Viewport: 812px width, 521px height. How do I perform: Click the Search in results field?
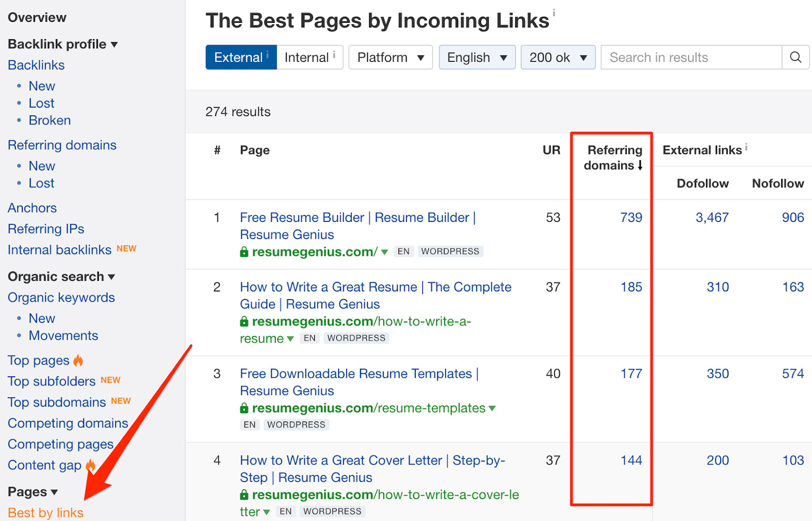click(x=691, y=57)
